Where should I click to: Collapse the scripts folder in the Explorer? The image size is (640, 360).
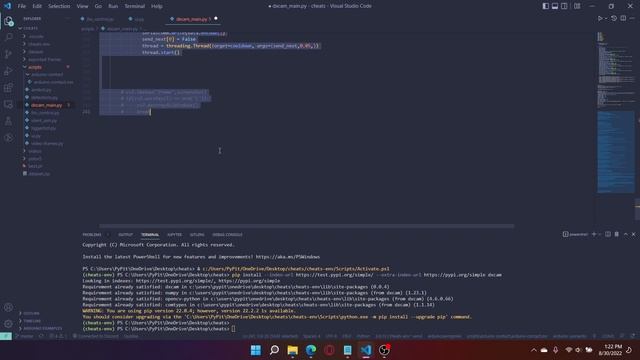(35, 67)
